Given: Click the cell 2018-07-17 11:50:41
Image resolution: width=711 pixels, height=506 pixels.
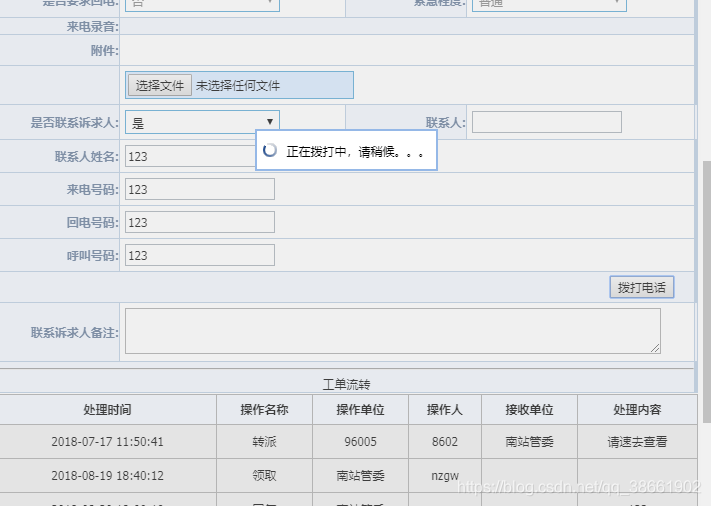Looking at the screenshot, I should click(x=107, y=442).
